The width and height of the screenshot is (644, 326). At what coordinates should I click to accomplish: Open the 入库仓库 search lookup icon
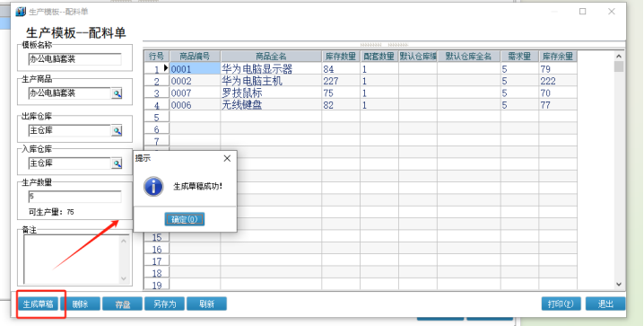117,163
